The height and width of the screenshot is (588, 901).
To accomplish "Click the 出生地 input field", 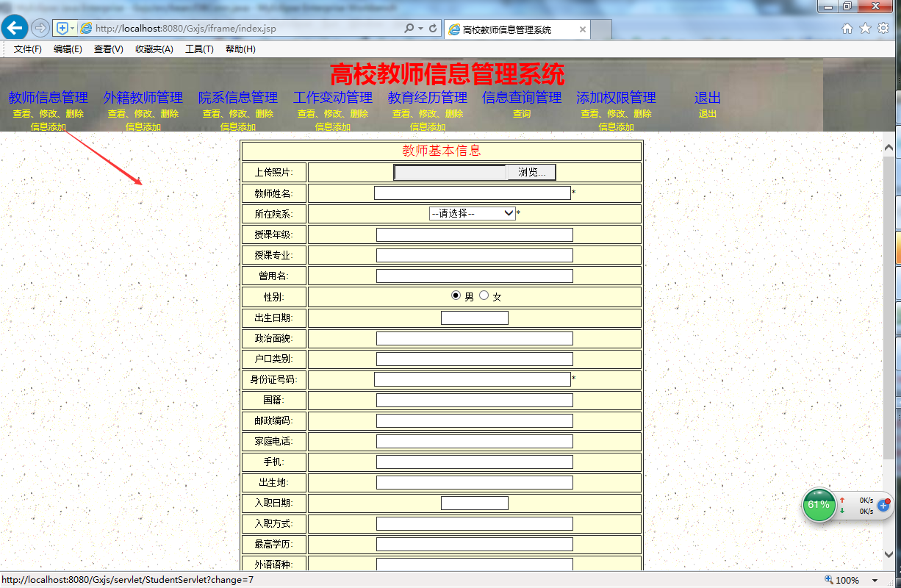I will 474,482.
